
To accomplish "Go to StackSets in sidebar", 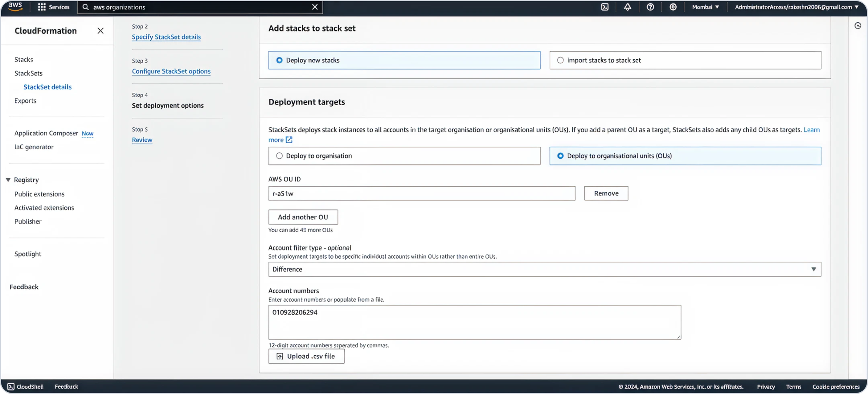I will [28, 73].
